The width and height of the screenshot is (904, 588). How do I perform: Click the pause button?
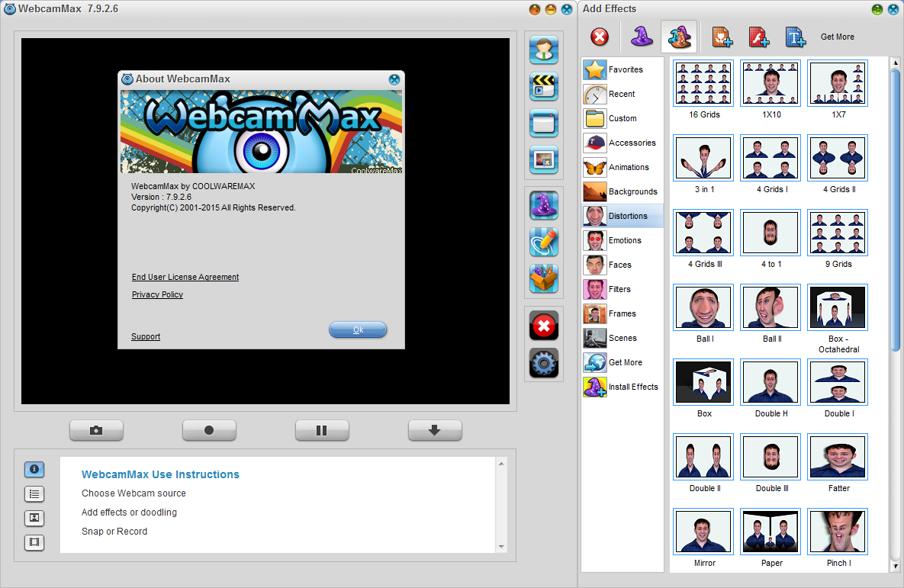tap(322, 430)
